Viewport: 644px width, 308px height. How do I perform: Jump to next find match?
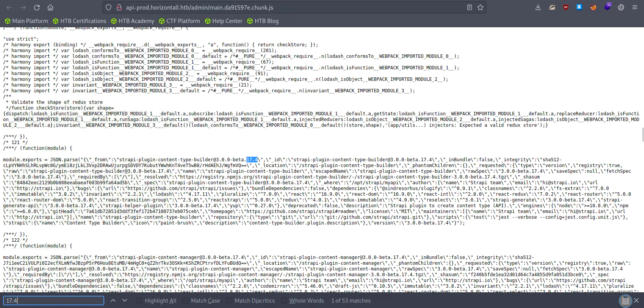click(x=125, y=301)
